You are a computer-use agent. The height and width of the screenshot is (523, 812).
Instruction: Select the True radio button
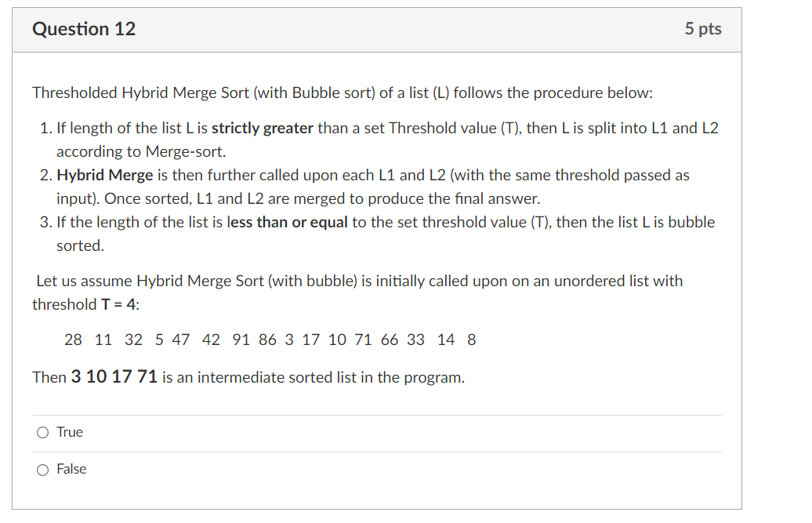(x=43, y=432)
